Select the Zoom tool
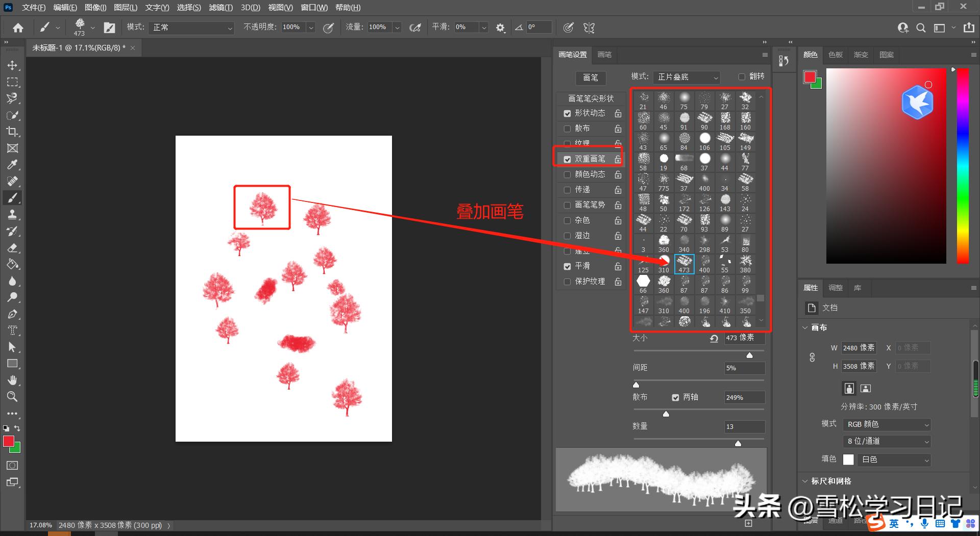The width and height of the screenshot is (980, 536). 12,396
